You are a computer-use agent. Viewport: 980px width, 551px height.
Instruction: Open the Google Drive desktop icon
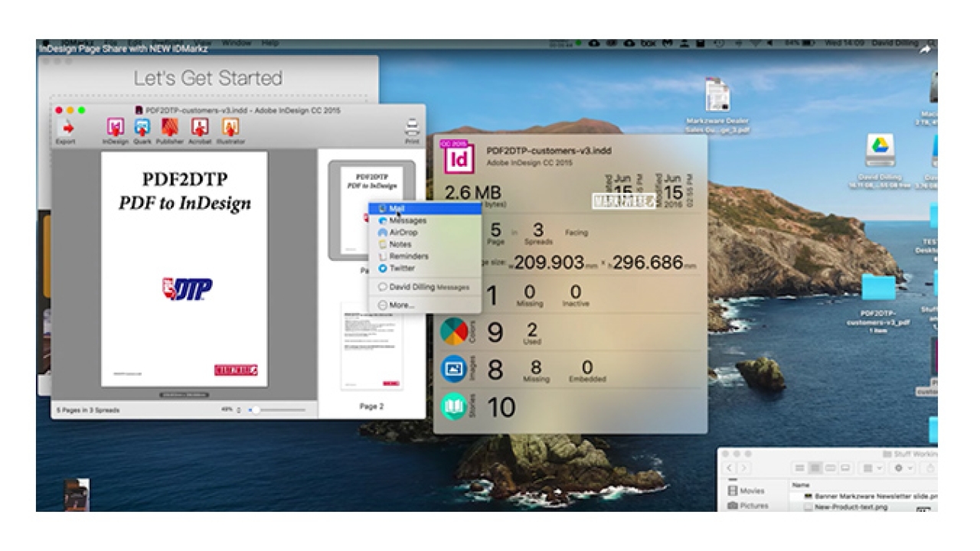point(880,150)
